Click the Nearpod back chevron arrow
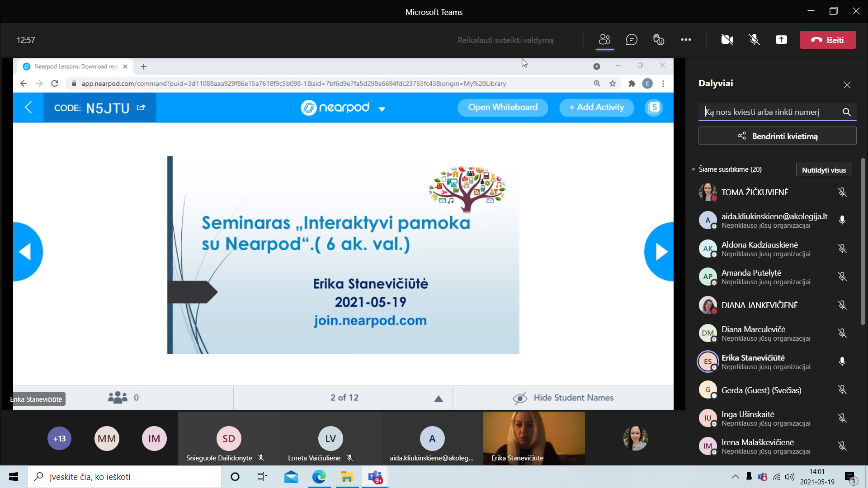Screen dimensions: 868x488 point(28,108)
